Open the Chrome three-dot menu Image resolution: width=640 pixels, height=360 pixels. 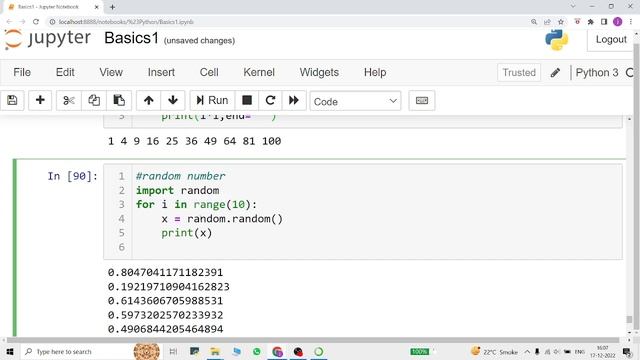coord(631,22)
